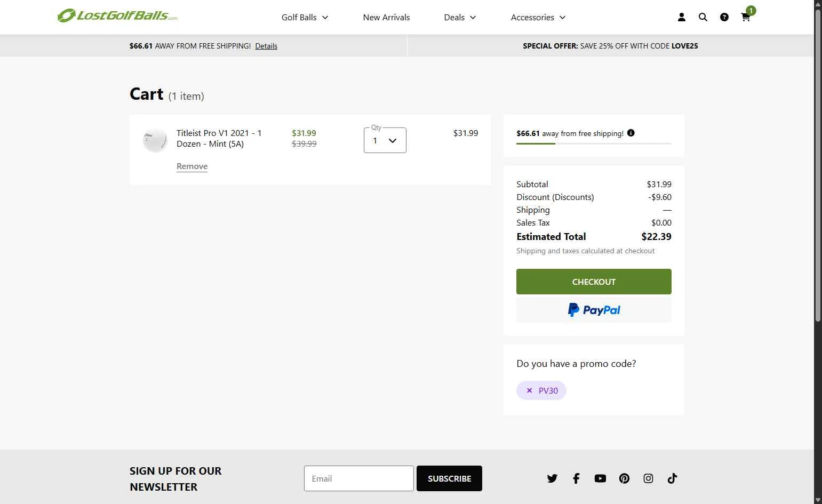This screenshot has height=504, width=822.
Task: Click the PV30 promo code text
Action: 548,390
